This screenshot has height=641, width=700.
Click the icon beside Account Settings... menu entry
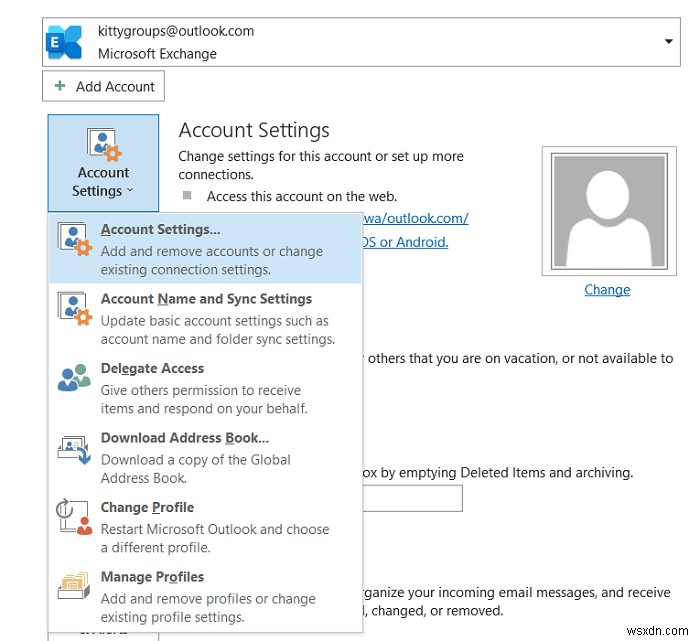tap(75, 240)
